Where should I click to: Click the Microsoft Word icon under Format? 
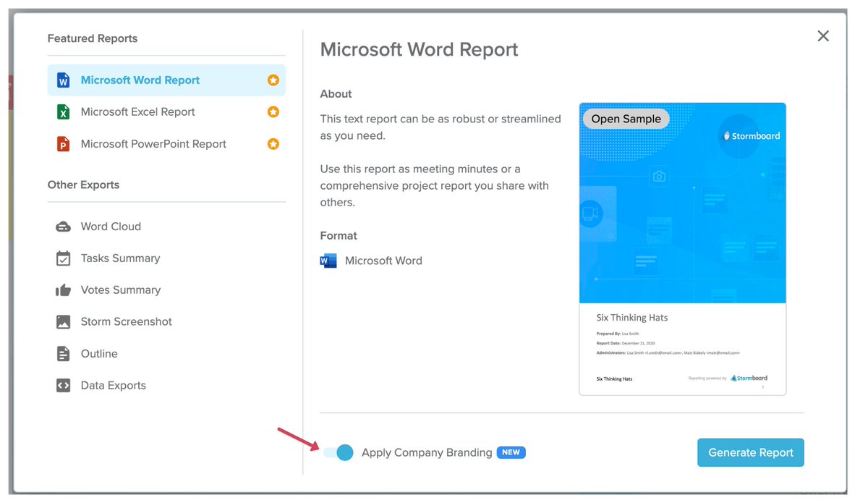pos(328,261)
